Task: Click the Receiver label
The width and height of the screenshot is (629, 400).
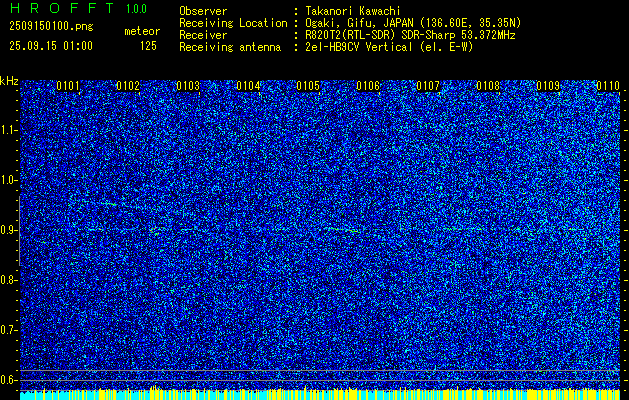Action: pos(203,35)
